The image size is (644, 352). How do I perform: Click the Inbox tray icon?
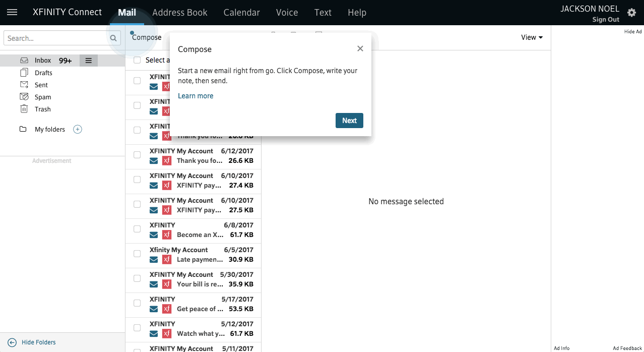click(x=24, y=61)
